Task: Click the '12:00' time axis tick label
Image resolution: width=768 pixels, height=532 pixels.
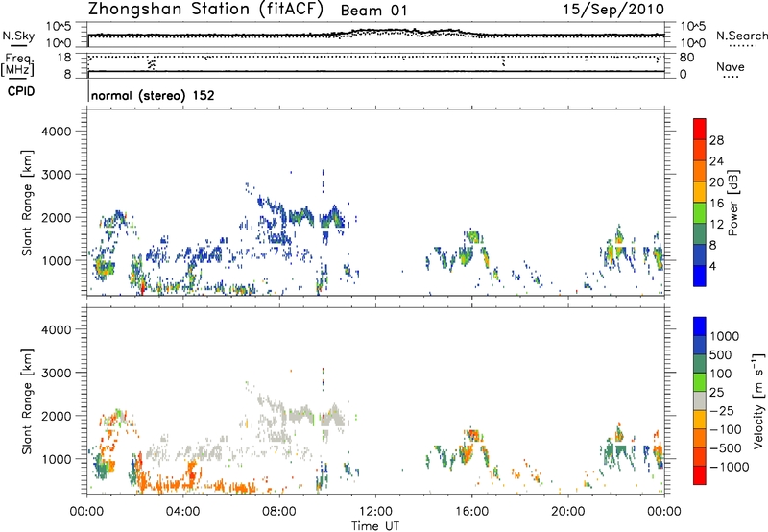Action: [375, 512]
